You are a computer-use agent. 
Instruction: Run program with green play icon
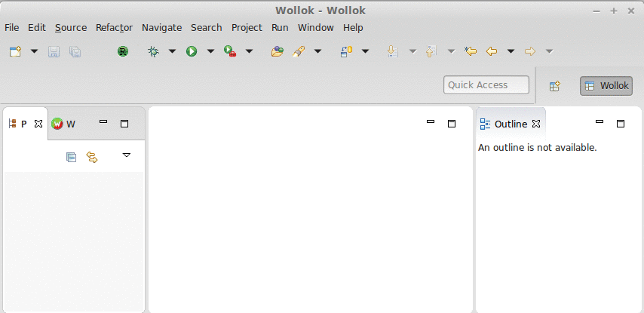(x=192, y=51)
